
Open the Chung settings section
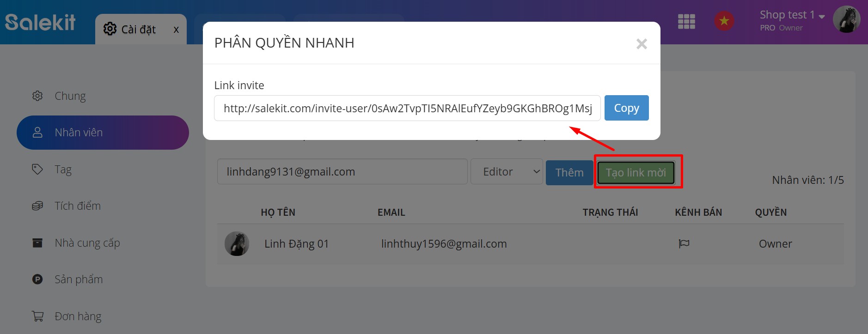[70, 96]
